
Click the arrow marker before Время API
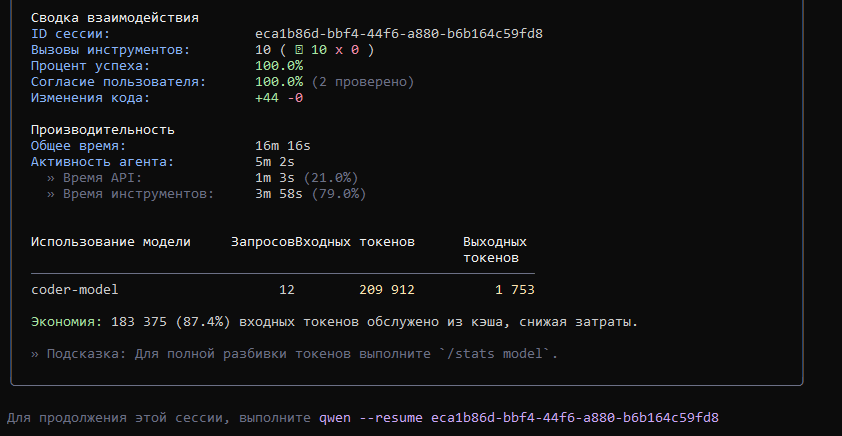click(50, 178)
